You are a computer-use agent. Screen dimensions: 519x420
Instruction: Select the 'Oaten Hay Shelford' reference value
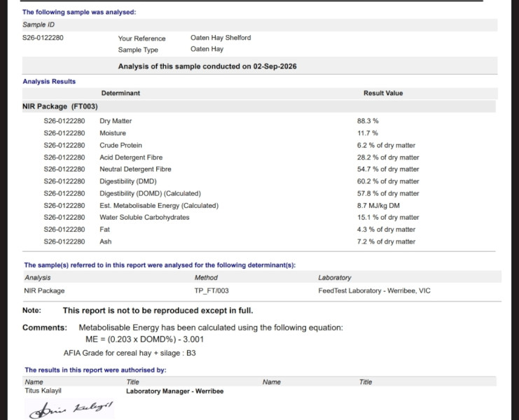(x=221, y=38)
